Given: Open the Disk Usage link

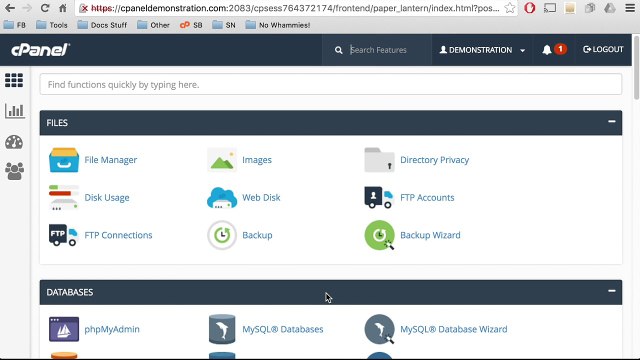Looking at the screenshot, I should (107, 198).
